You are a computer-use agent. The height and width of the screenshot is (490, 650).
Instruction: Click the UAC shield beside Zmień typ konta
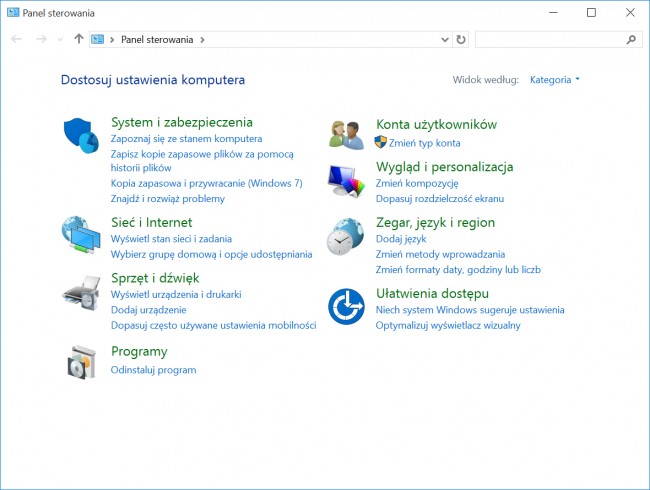click(x=380, y=142)
